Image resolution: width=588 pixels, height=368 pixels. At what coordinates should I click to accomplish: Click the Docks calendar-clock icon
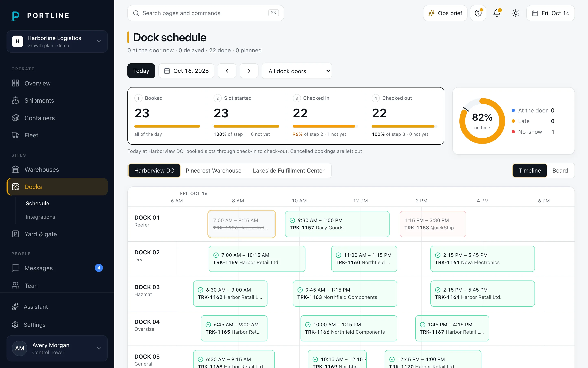coord(16,187)
